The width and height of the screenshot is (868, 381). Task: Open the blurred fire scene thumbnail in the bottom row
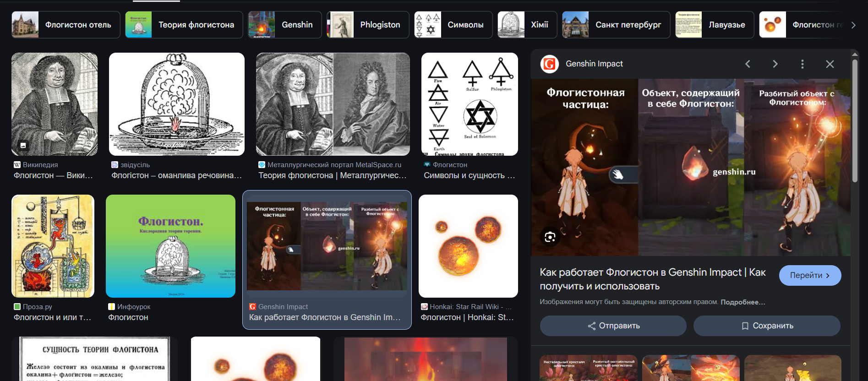pyautogui.click(x=426, y=359)
